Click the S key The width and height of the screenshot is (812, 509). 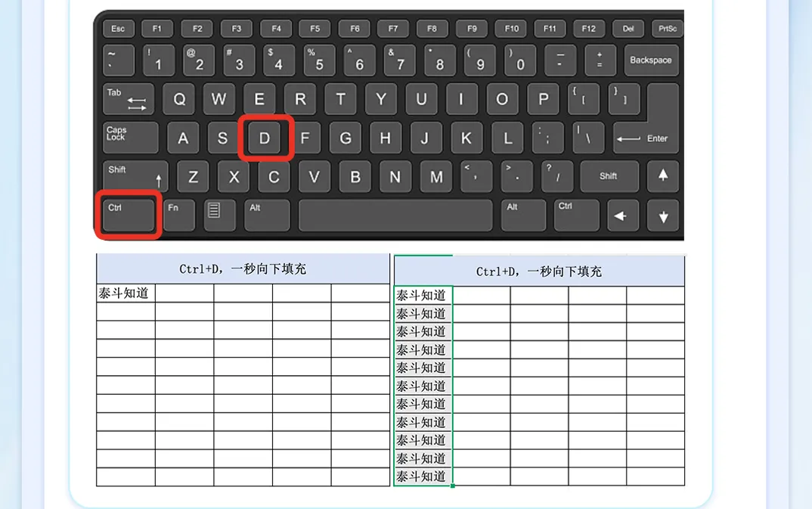pos(223,138)
